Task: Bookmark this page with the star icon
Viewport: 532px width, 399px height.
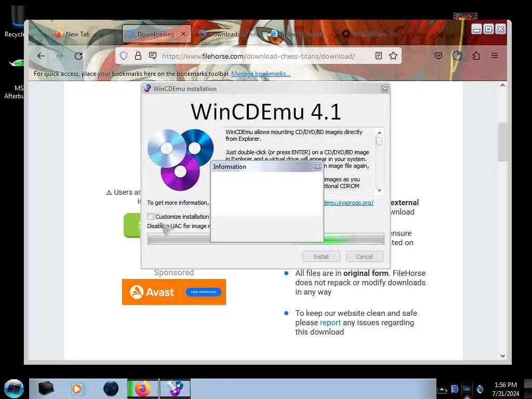Action: tap(393, 56)
